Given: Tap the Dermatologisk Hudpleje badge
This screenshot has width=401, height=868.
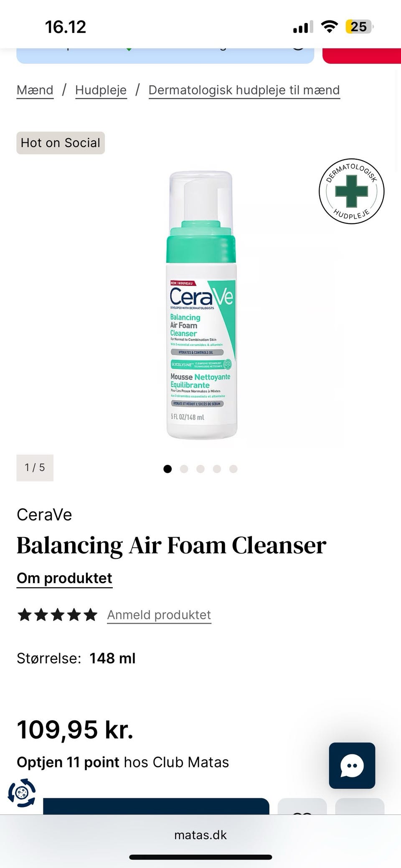Looking at the screenshot, I should pyautogui.click(x=351, y=191).
